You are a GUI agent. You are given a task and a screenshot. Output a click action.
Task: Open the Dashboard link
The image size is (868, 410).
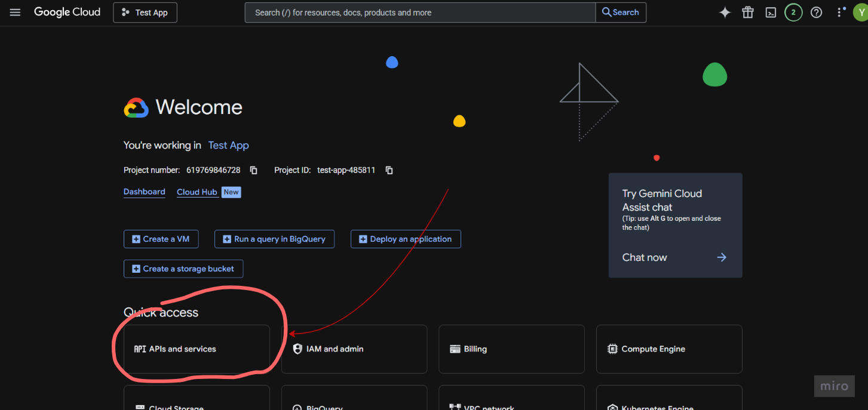click(x=144, y=192)
